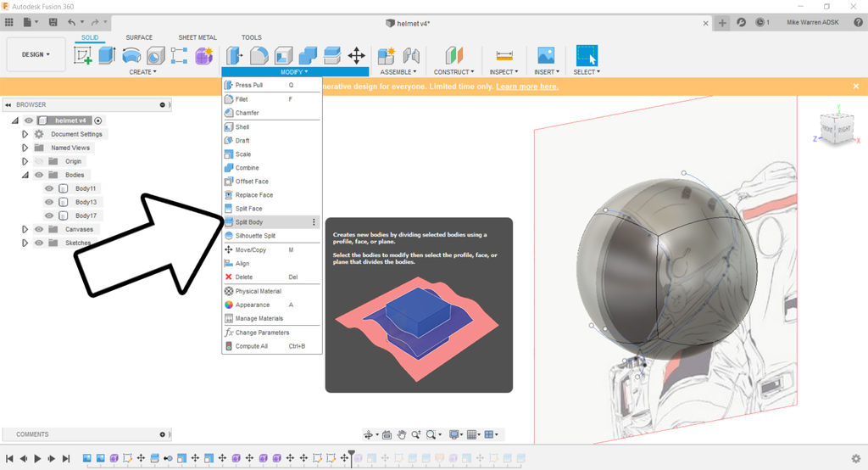Click the Move/Copy arrows toolbar icon

[357, 55]
